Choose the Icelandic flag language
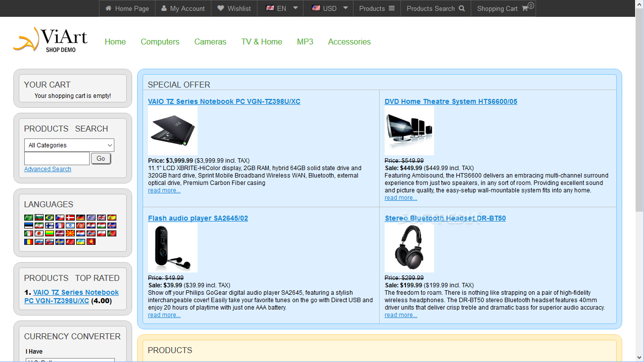This screenshot has height=362, width=644. [112, 226]
